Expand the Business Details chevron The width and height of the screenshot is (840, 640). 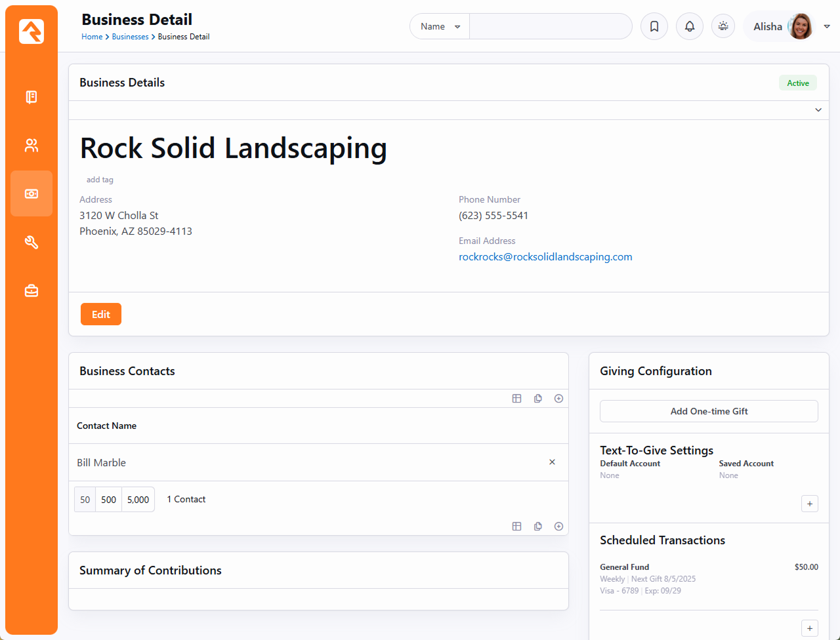tap(818, 110)
